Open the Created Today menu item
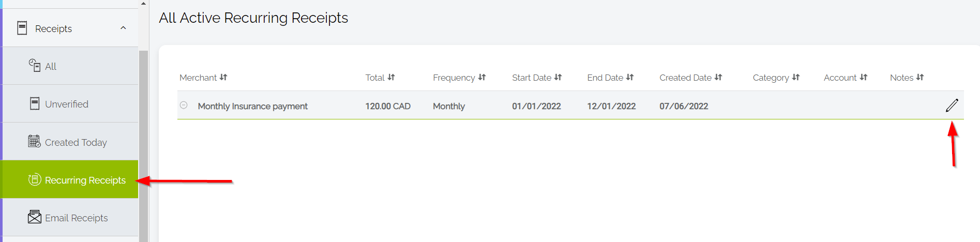This screenshot has height=242, width=980. click(x=76, y=142)
